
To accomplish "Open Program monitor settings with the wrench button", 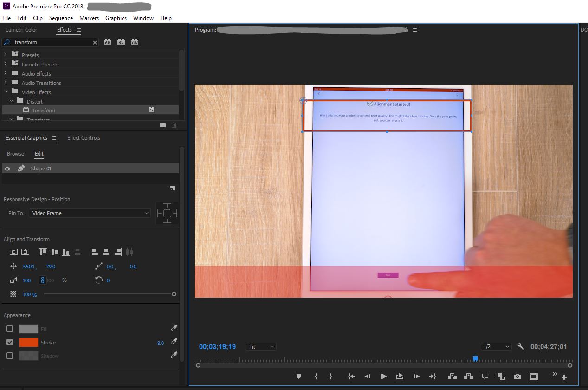I will click(521, 346).
